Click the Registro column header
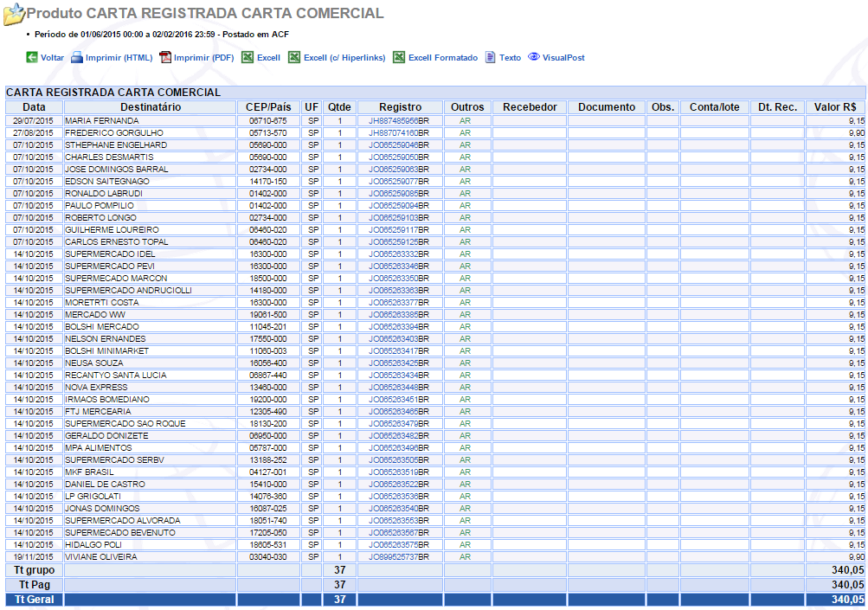The height and width of the screenshot is (610, 868). (x=400, y=107)
